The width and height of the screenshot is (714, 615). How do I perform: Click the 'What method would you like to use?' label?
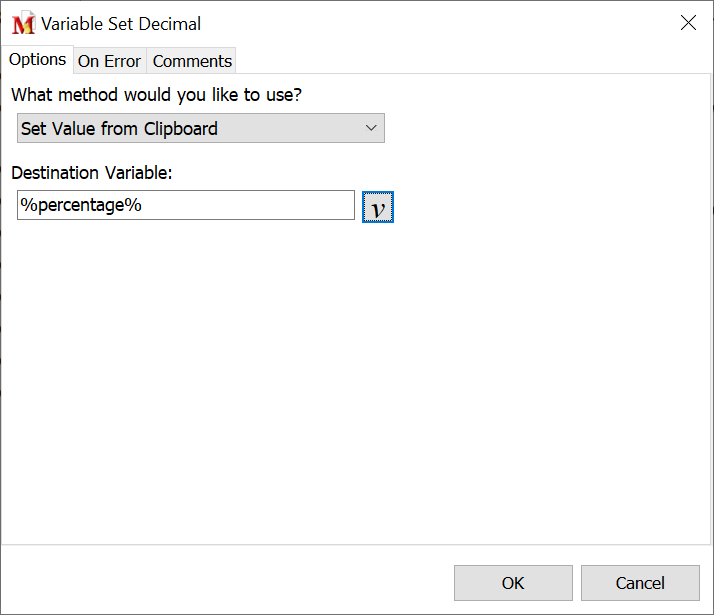(155, 95)
